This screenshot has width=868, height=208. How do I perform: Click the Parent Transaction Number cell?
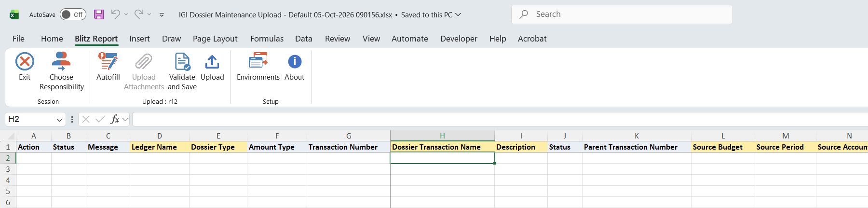pos(637,147)
